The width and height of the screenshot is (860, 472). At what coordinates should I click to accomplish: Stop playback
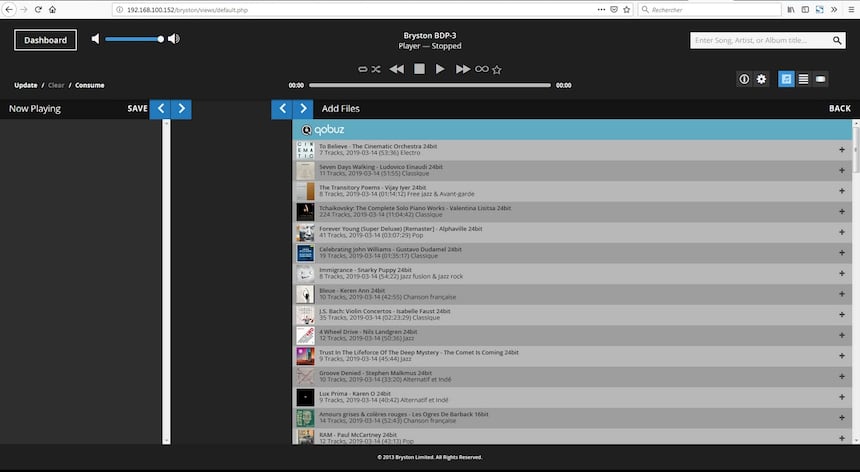coord(419,69)
